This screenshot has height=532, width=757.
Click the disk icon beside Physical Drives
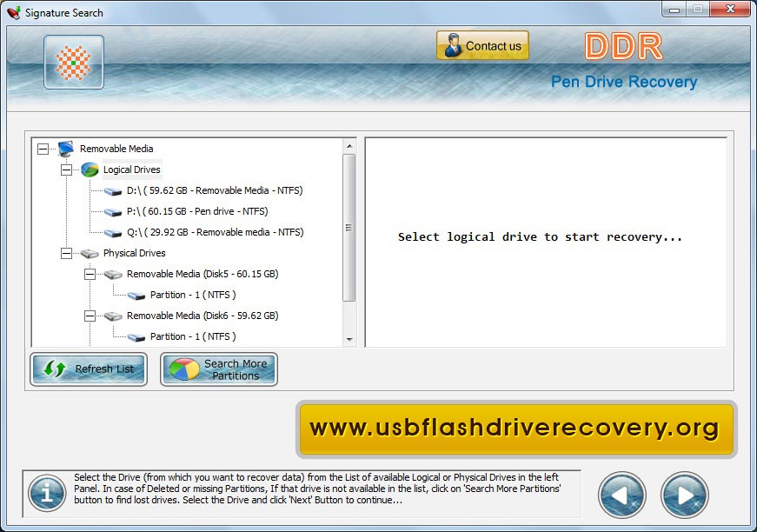click(90, 254)
